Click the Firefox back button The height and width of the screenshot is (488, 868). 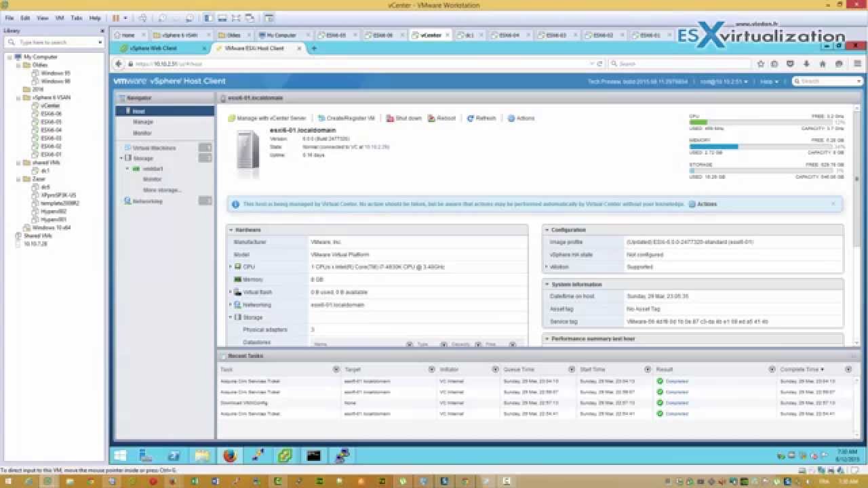point(120,64)
